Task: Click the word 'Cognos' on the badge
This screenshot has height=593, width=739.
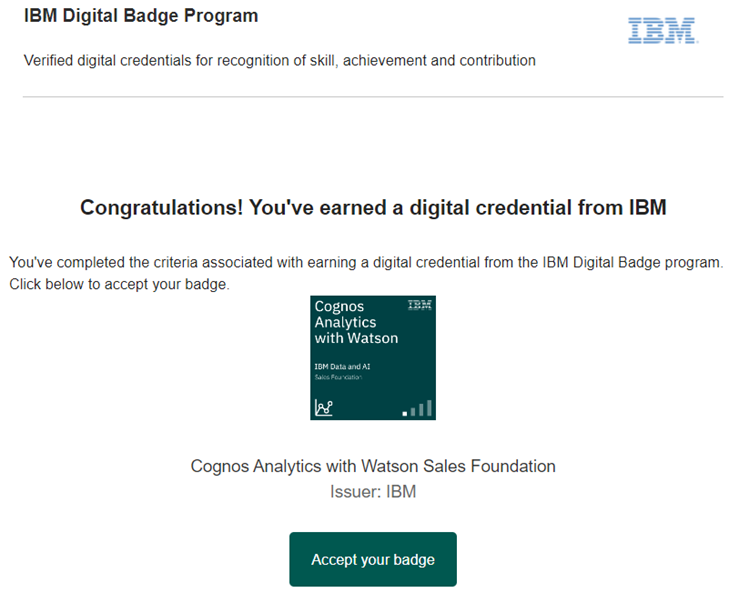Action: [339, 306]
